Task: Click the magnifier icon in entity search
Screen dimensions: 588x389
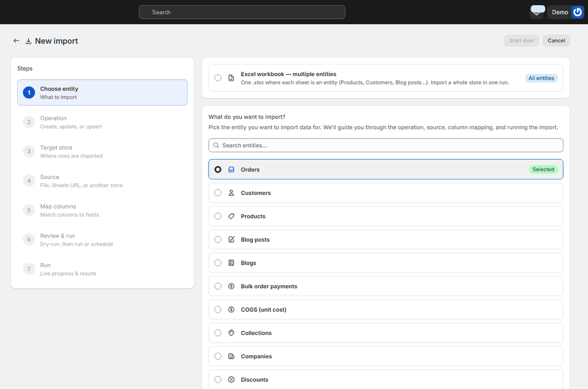Action: click(216, 145)
